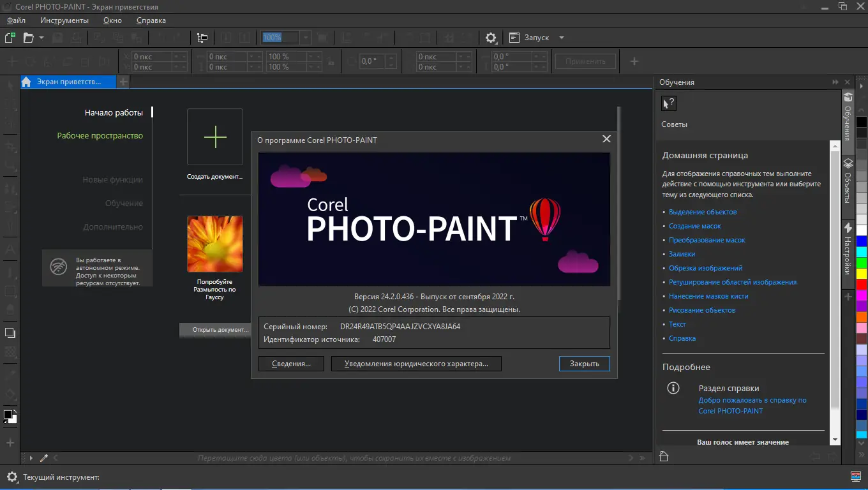This screenshot has width=868, height=490.
Task: Click the plus icon beside the welcome tab
Action: click(x=124, y=82)
